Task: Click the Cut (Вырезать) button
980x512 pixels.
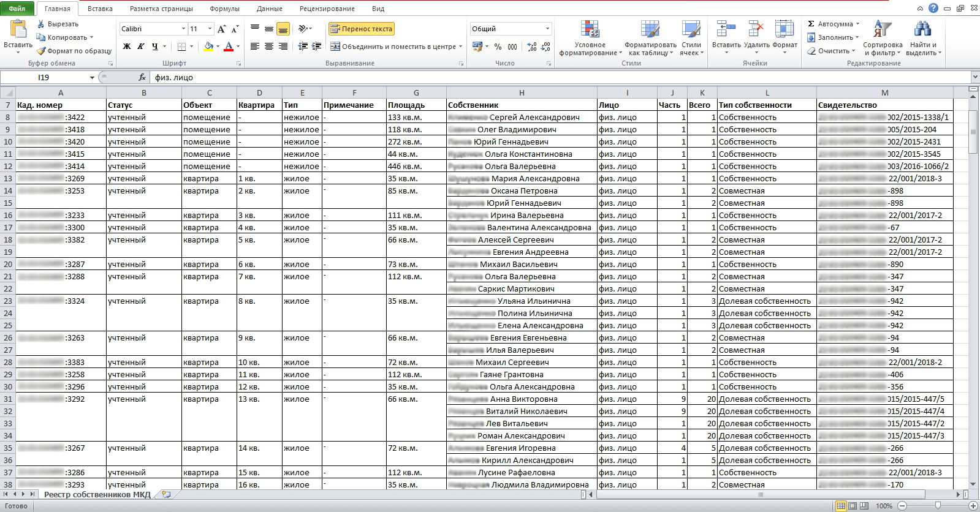Action: (58, 24)
